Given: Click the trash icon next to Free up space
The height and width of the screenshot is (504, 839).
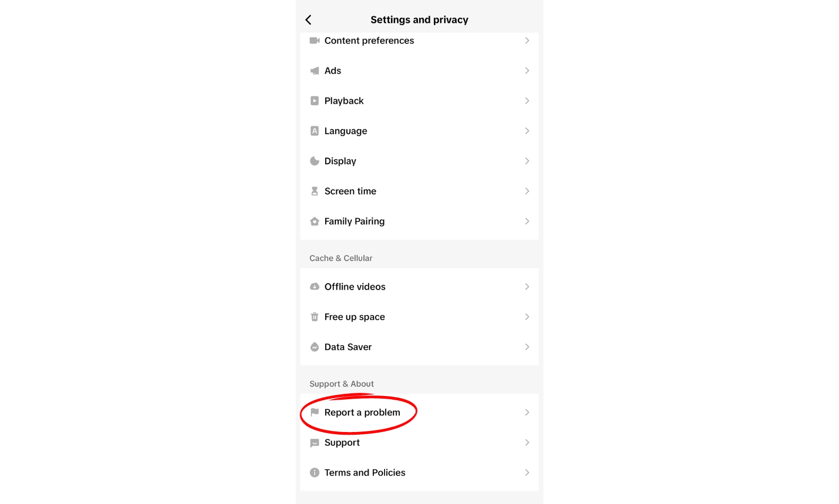Looking at the screenshot, I should coord(315,317).
